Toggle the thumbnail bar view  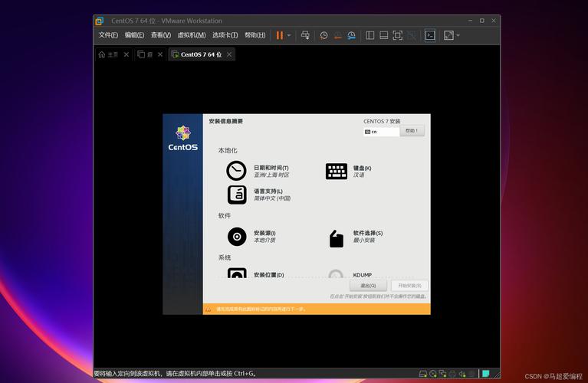click(383, 35)
